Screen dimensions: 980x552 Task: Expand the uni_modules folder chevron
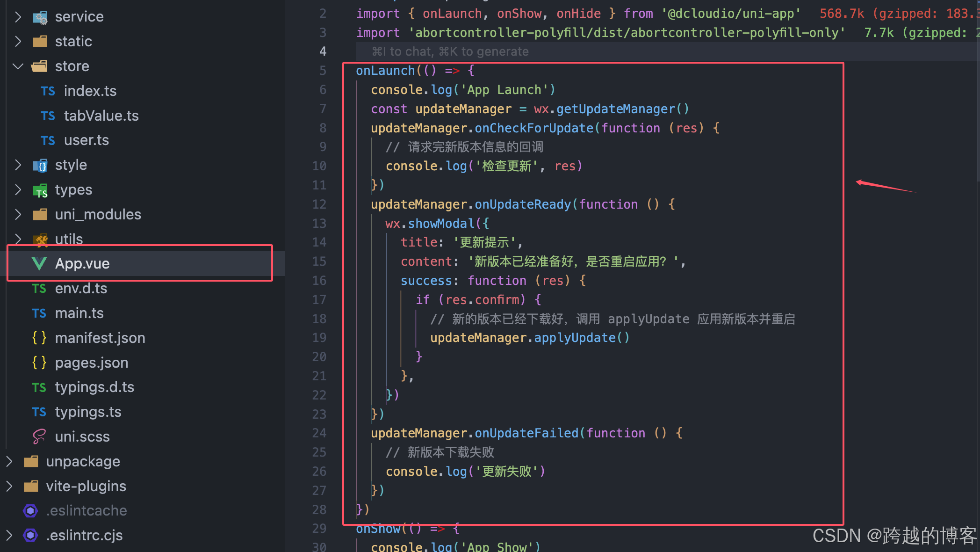coord(18,215)
